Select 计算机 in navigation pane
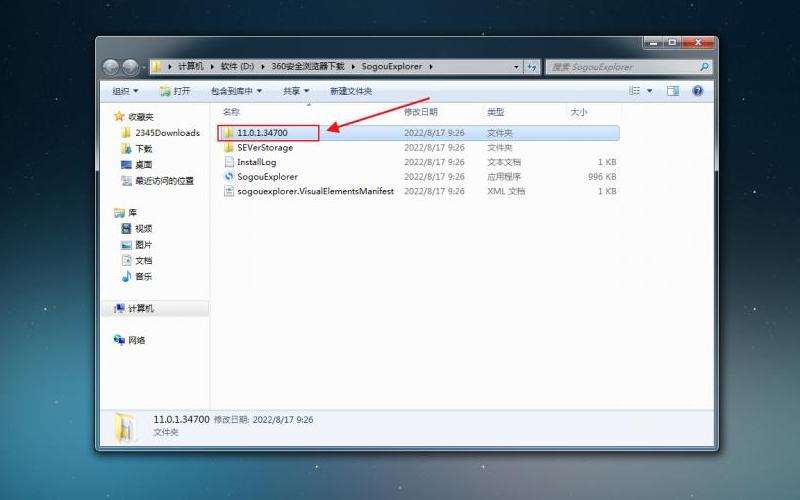The height and width of the screenshot is (500, 800). [155, 308]
